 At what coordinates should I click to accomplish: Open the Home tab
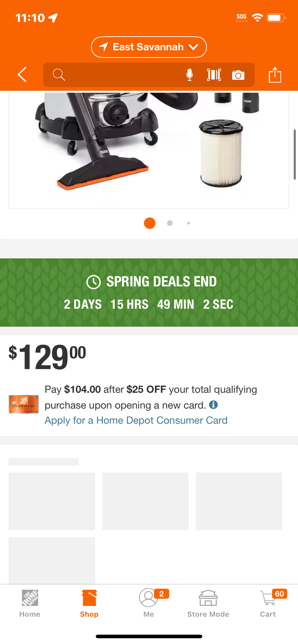[30, 604]
